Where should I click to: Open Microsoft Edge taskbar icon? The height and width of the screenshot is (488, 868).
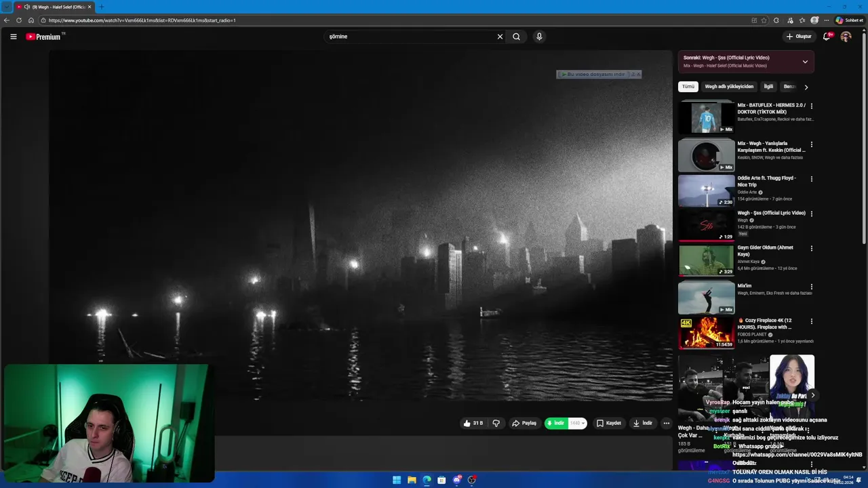click(427, 480)
